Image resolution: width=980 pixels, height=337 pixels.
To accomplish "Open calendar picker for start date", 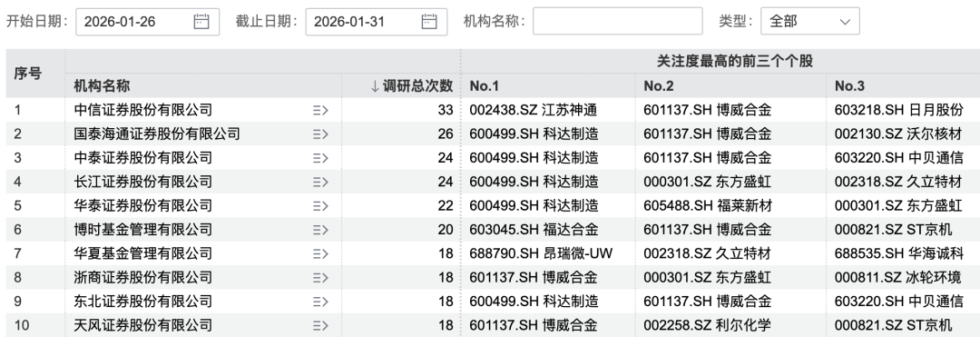I will [201, 21].
